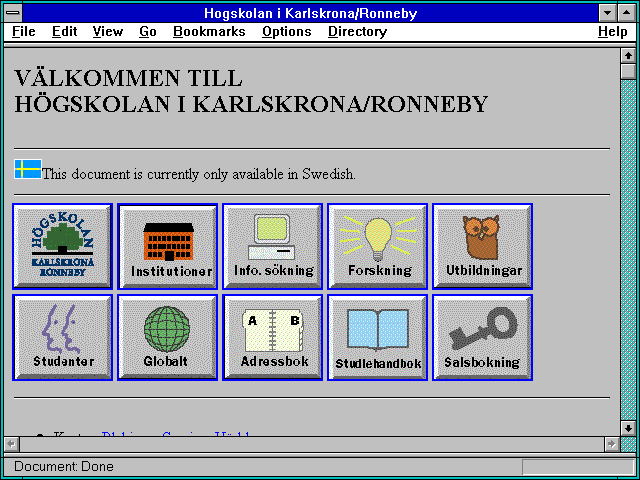This screenshot has width=640, height=480.
Task: Maximize the window with the title-bar up arrow
Action: [626, 13]
